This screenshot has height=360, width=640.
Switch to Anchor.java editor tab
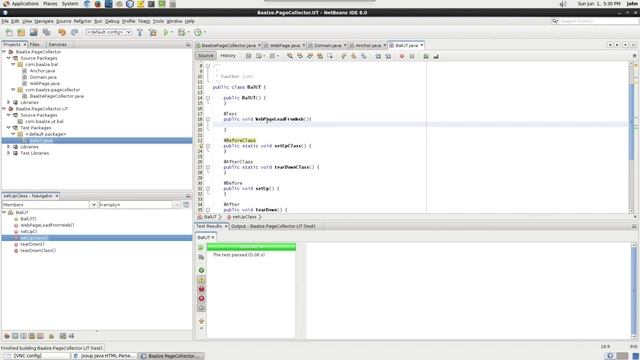368,45
